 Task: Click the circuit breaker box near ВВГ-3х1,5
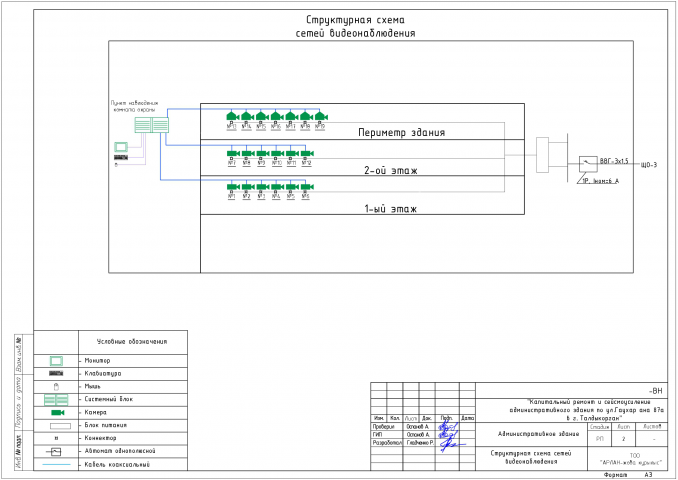pos(588,164)
